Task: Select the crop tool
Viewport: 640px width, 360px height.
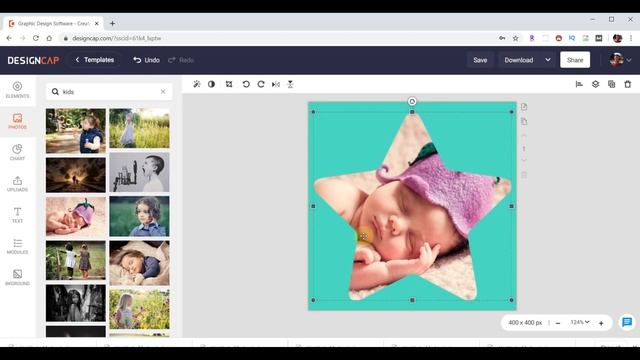Action: pyautogui.click(x=229, y=84)
